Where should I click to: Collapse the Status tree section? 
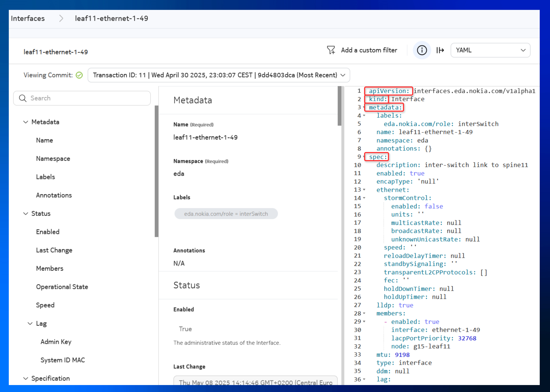(26, 214)
